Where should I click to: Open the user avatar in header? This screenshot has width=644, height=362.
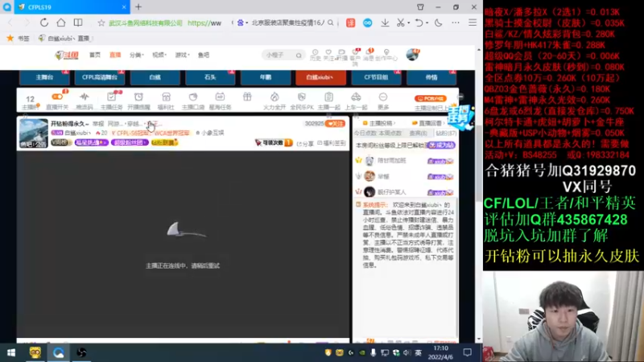412,55
